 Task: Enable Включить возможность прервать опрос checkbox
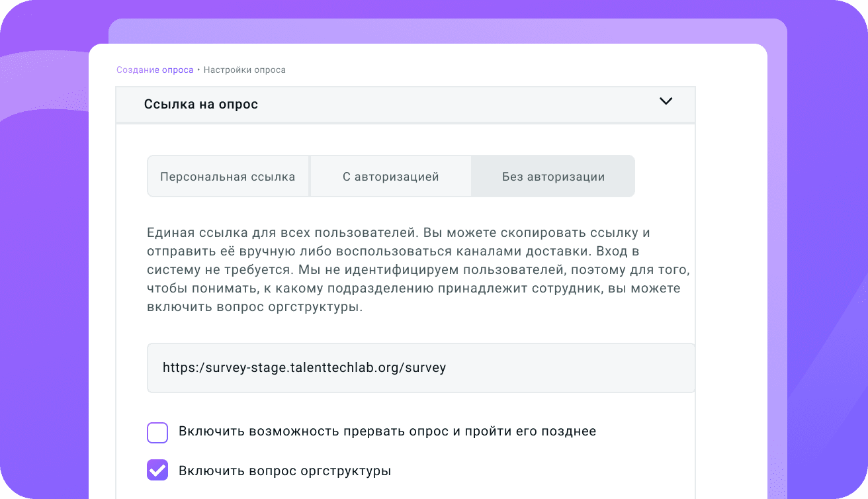pyautogui.click(x=157, y=433)
